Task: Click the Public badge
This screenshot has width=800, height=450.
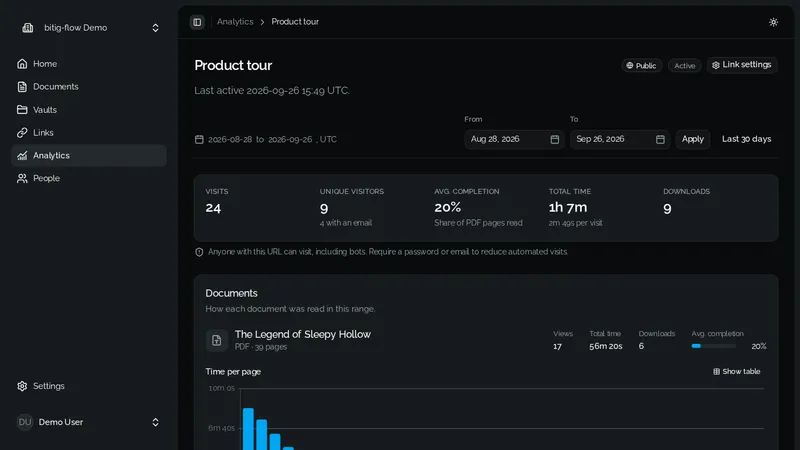Action: click(641, 65)
